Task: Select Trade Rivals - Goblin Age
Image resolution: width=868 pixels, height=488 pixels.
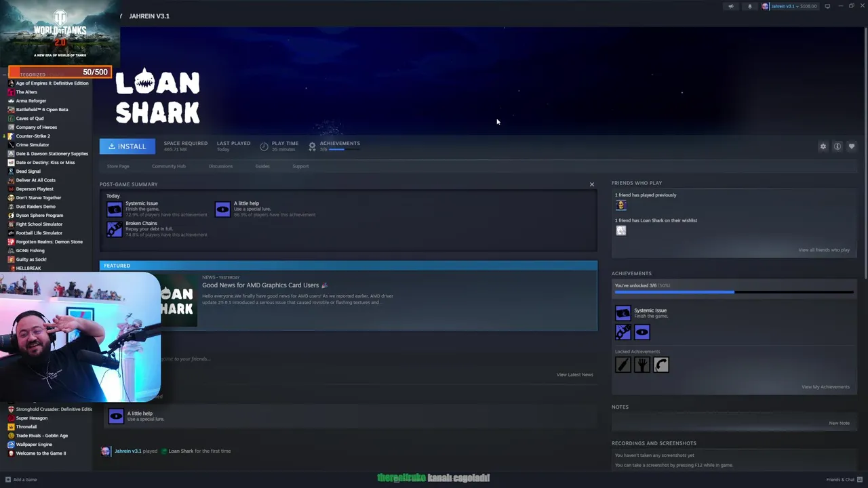Action: coord(42,435)
